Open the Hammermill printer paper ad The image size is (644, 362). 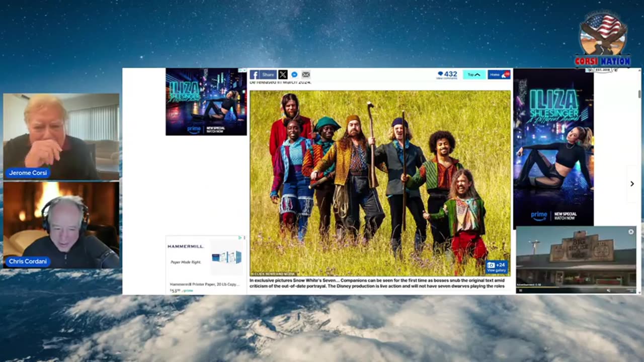pyautogui.click(x=206, y=264)
